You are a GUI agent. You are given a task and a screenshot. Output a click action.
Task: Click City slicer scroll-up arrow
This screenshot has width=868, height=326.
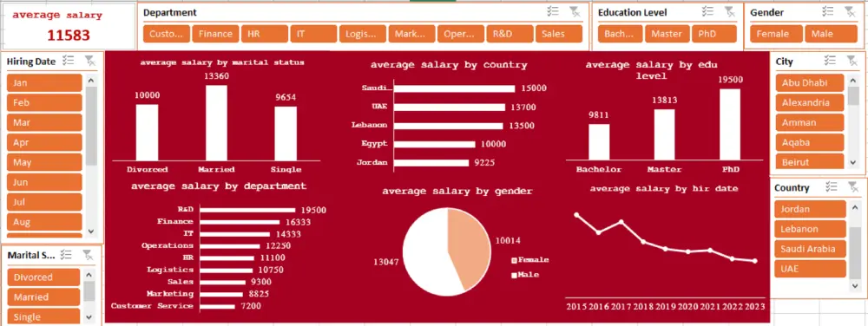(x=853, y=80)
